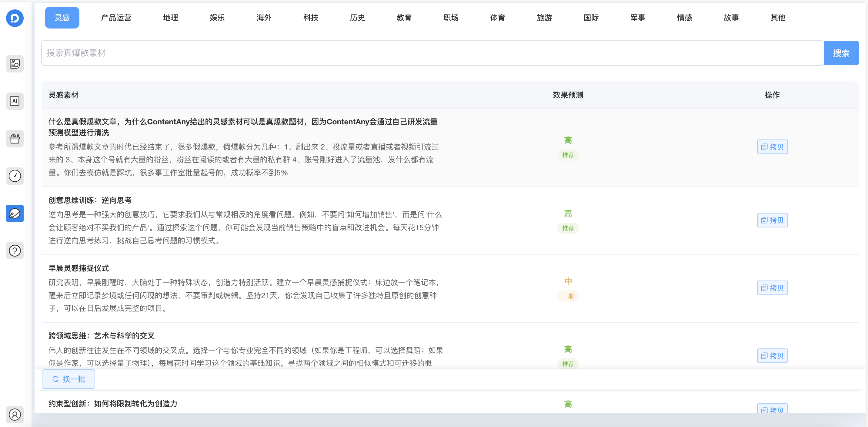Open the 娱乐 category tab
The width and height of the screenshot is (868, 427).
pyautogui.click(x=217, y=18)
